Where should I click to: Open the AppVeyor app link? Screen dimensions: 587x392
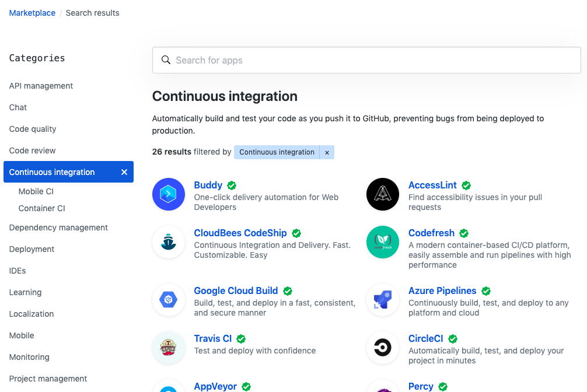click(x=215, y=386)
